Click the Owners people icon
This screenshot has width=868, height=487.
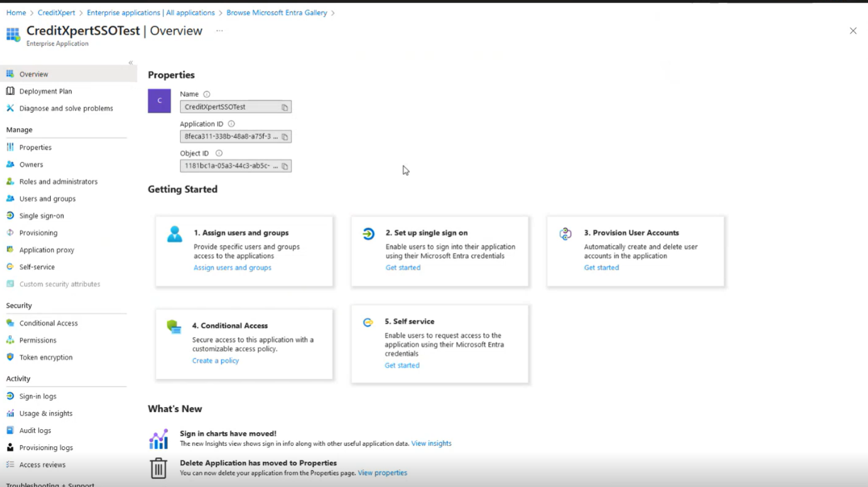click(x=10, y=164)
